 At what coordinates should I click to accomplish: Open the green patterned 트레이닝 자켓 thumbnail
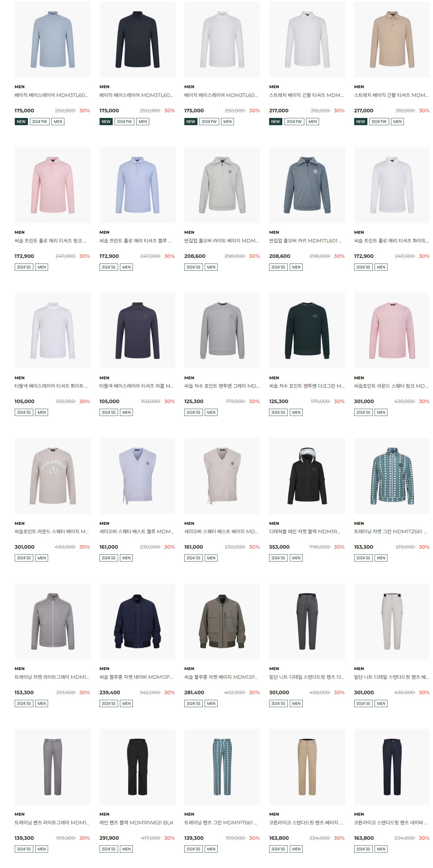[392, 476]
